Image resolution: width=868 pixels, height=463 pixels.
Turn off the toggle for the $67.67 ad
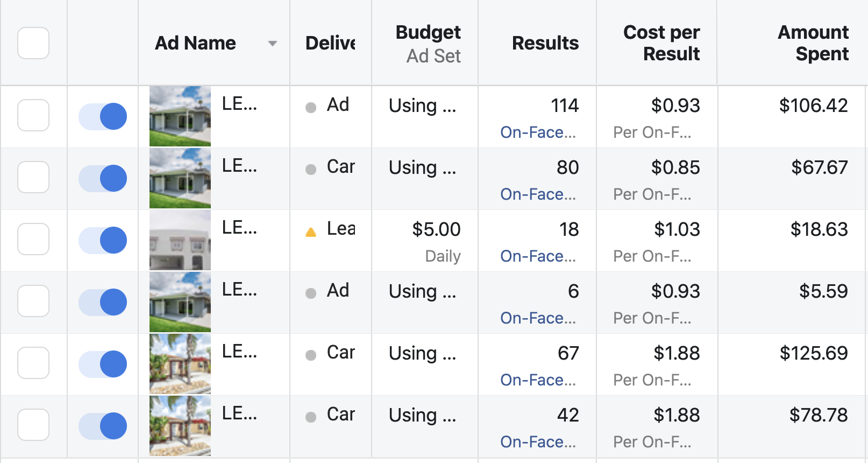click(x=103, y=178)
